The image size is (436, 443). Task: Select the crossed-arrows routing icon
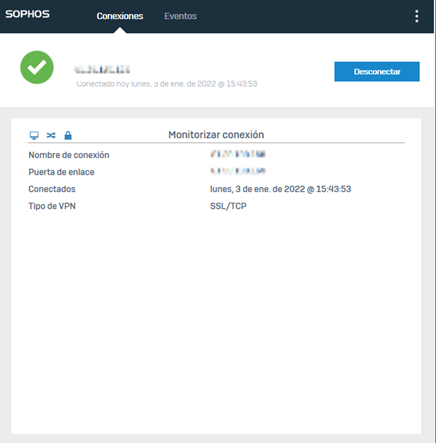tap(51, 135)
